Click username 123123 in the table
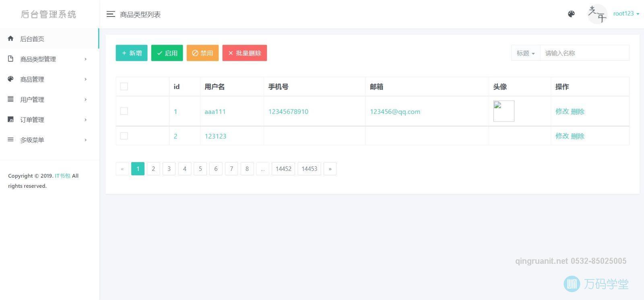This screenshot has height=300, width=644. pyautogui.click(x=215, y=136)
